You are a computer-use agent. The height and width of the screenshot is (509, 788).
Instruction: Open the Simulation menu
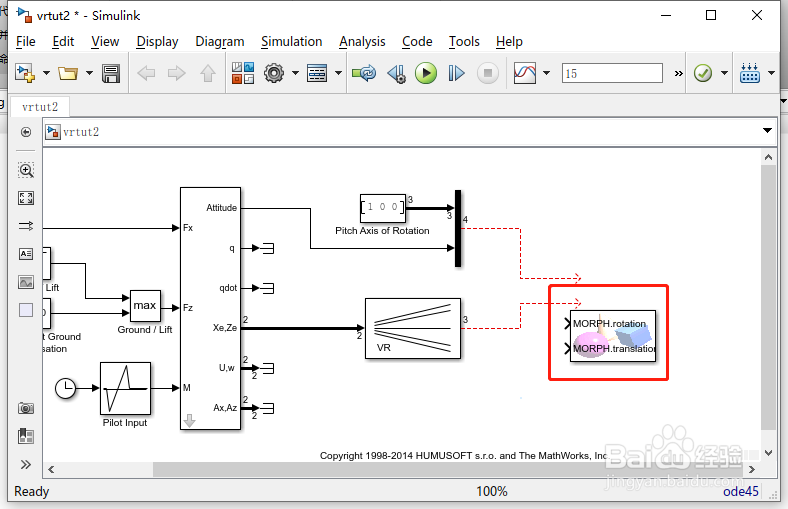coord(291,42)
